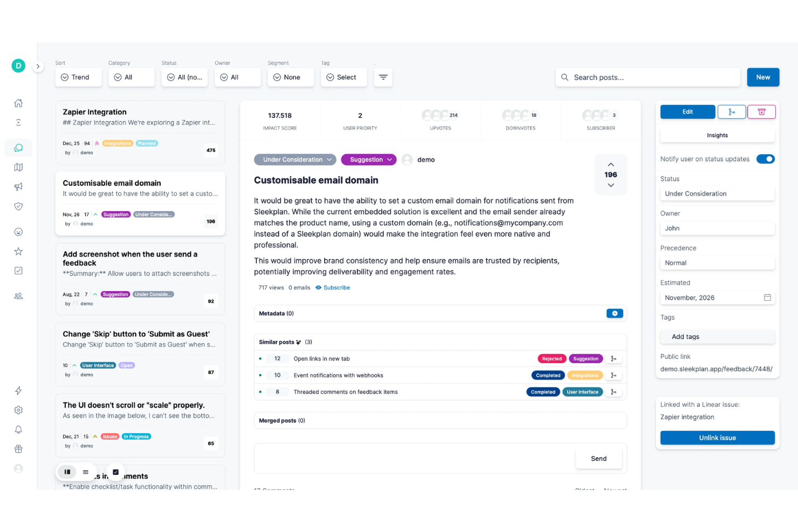Screen dimensions: 798x532
Task: Click the blue New button
Action: [x=763, y=77]
